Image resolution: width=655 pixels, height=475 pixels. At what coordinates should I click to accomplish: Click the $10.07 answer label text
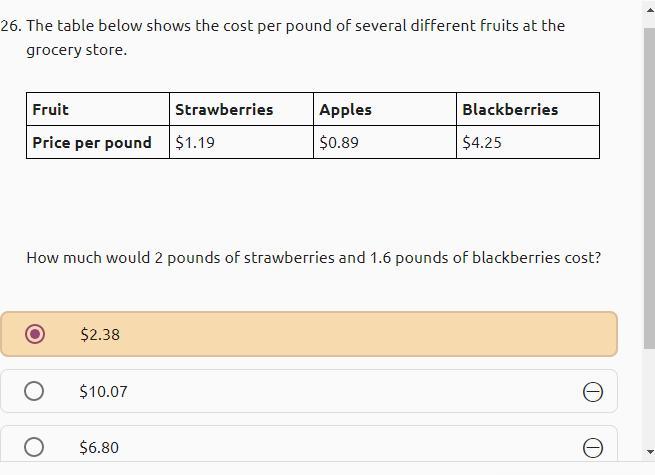click(104, 391)
